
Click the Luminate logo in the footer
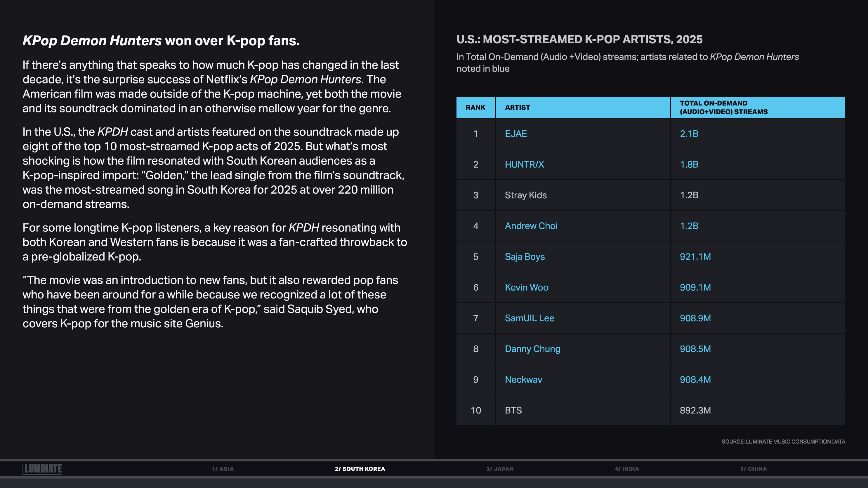[42, 468]
